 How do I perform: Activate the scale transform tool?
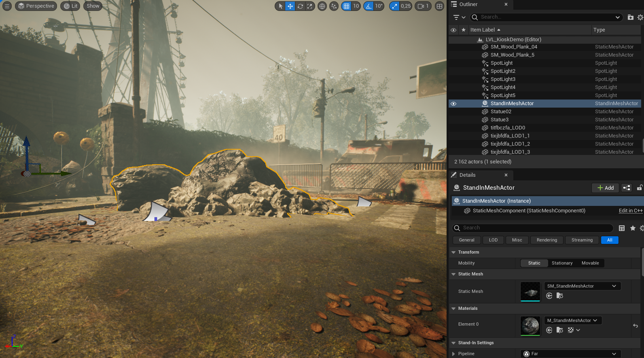pyautogui.click(x=309, y=6)
